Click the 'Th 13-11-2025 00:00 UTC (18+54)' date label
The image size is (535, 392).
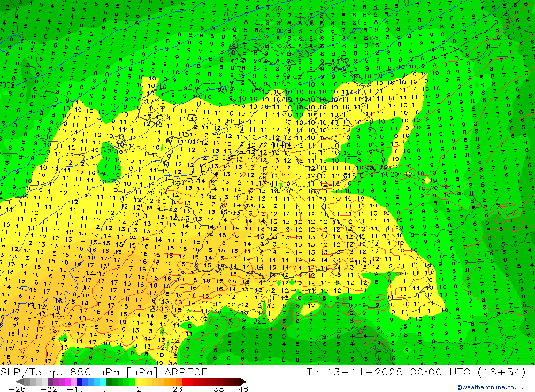click(x=416, y=372)
